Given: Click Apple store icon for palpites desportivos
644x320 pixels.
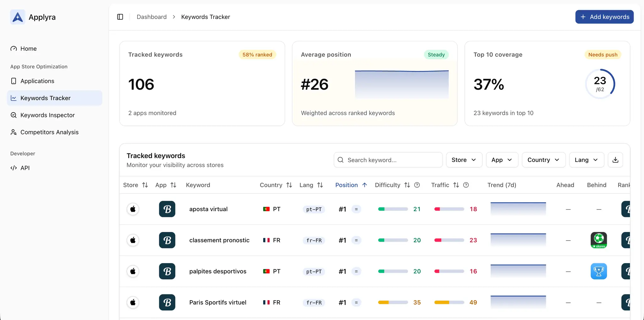Looking at the screenshot, I should click(133, 272).
